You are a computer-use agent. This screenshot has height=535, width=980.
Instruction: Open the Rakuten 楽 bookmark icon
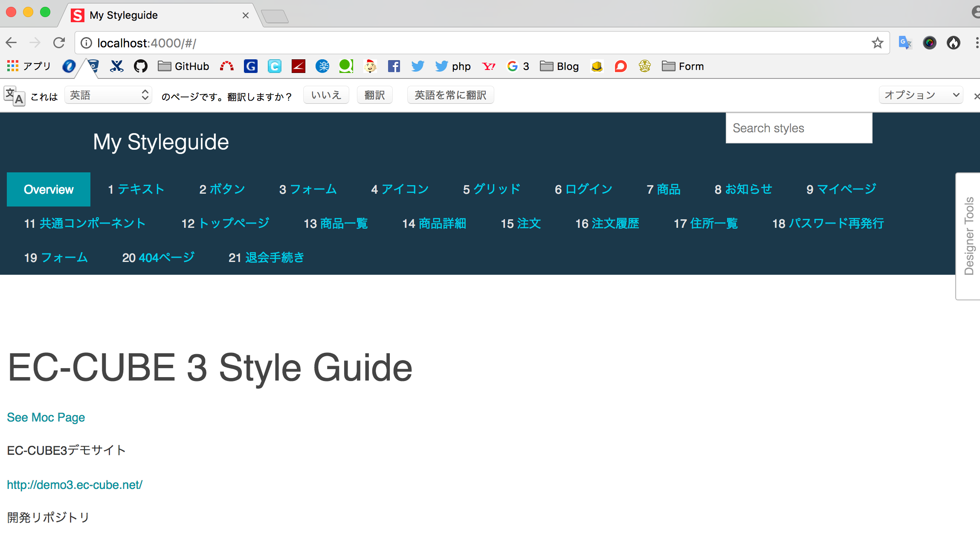point(322,66)
